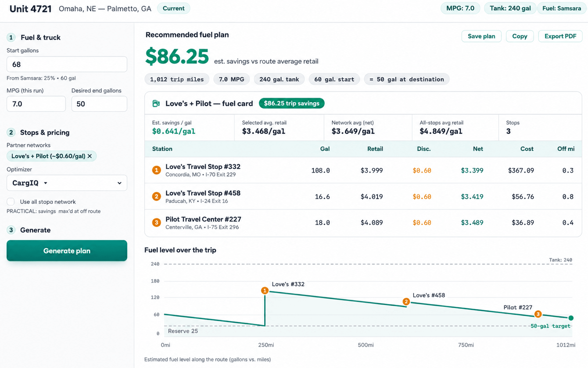Click the $367.09 cost cell

[x=521, y=170]
